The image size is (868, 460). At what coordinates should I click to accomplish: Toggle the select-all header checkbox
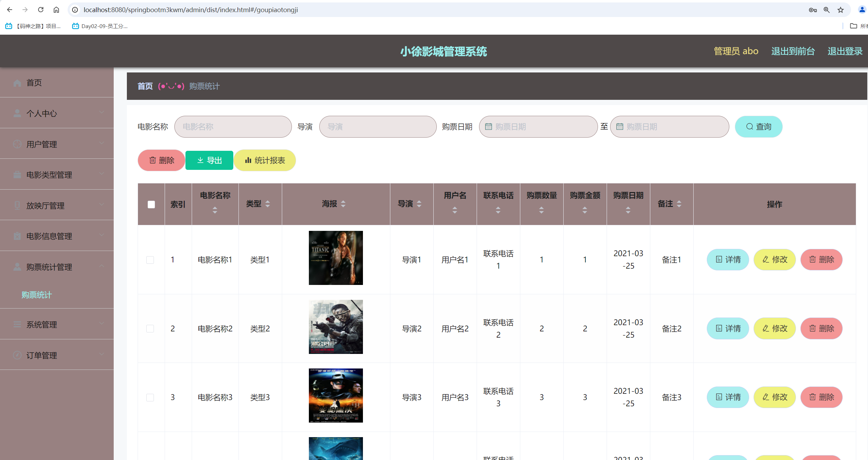(x=151, y=205)
